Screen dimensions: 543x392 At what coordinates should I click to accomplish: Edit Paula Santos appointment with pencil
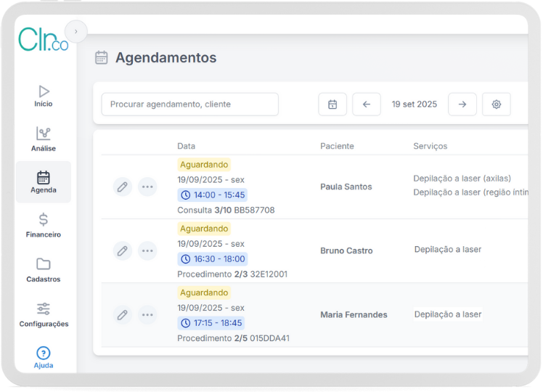tap(122, 187)
